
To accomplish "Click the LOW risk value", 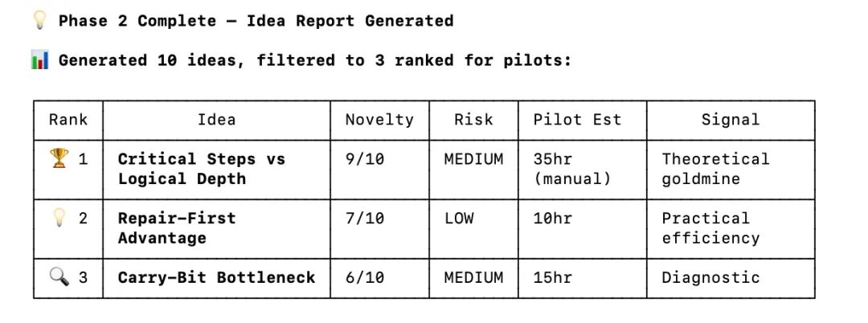I will click(x=459, y=218).
